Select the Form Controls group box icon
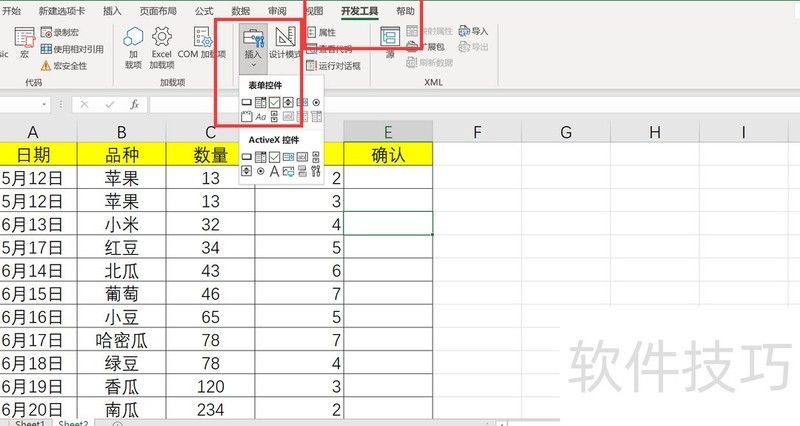Viewport: 800px width, 426px height. pos(246,117)
